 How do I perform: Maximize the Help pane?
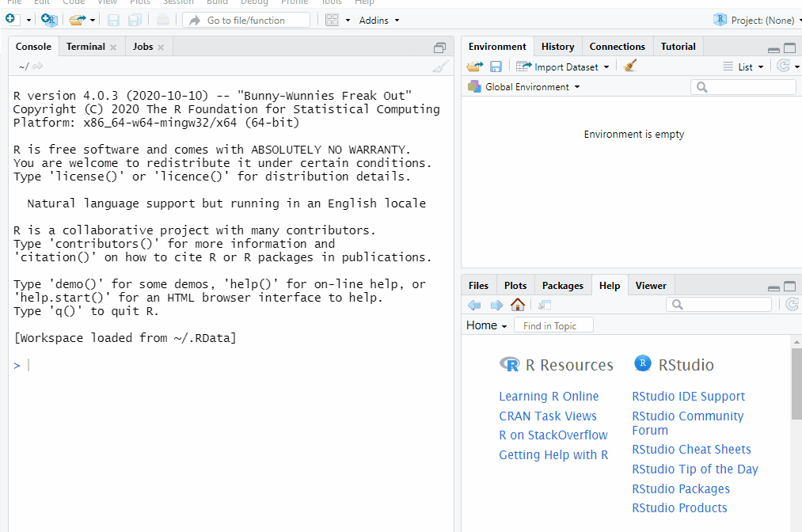789,287
